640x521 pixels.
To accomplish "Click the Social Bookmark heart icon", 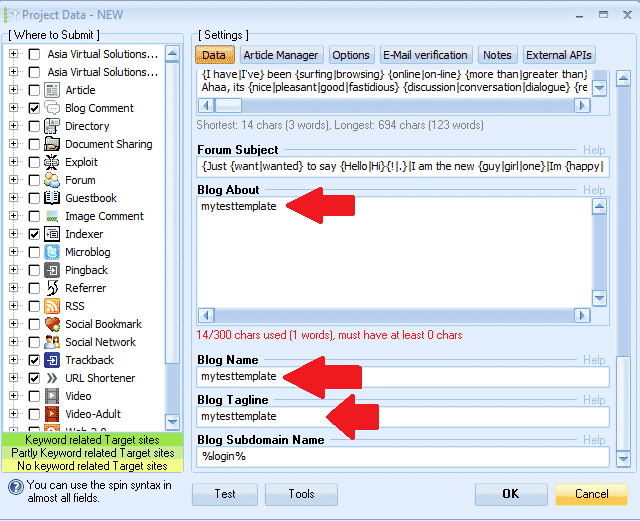I will 53,324.
